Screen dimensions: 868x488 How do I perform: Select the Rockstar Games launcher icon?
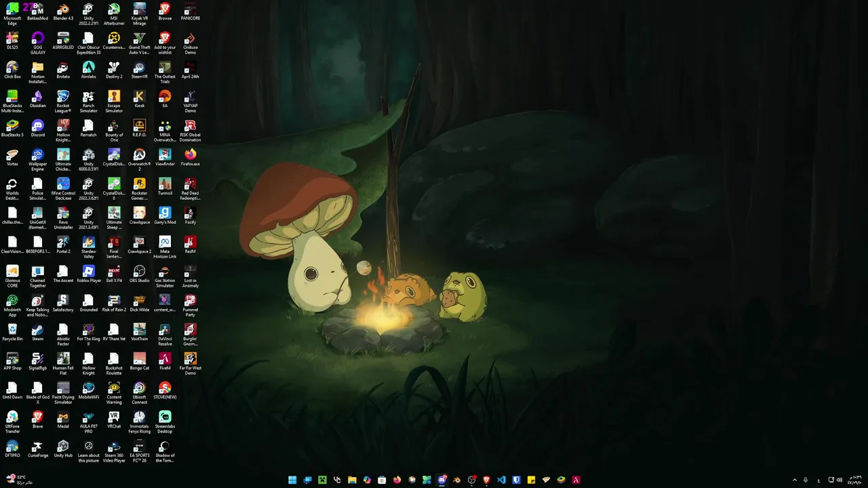(139, 188)
